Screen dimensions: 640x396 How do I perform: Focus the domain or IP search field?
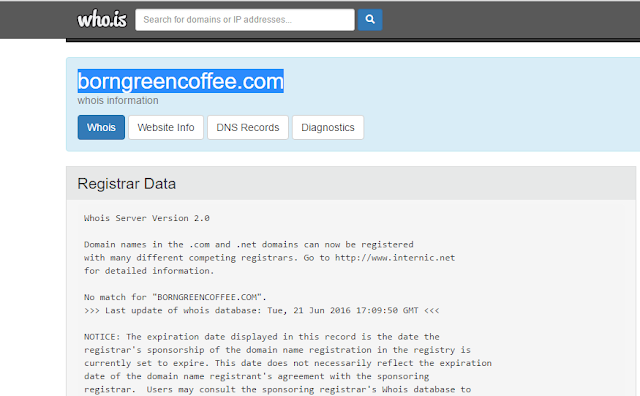(245, 20)
